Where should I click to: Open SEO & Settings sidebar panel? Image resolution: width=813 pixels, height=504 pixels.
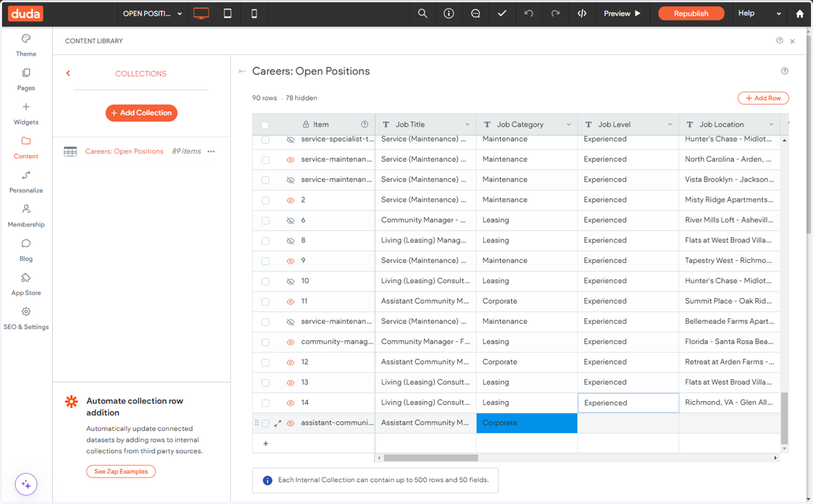coord(26,318)
